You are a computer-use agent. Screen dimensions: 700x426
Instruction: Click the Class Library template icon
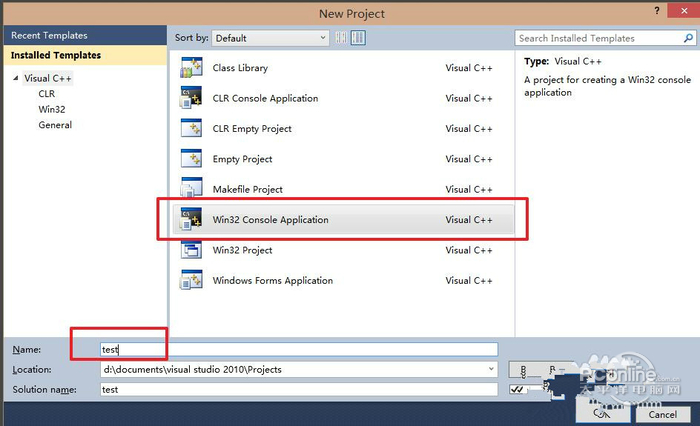point(191,68)
